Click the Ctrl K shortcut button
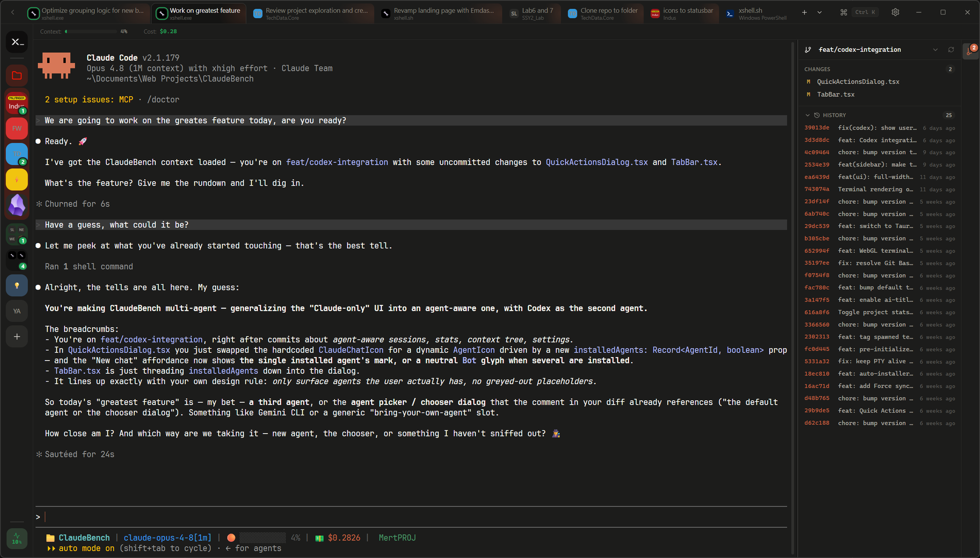Screen dimensions: 980x558 click(x=865, y=12)
